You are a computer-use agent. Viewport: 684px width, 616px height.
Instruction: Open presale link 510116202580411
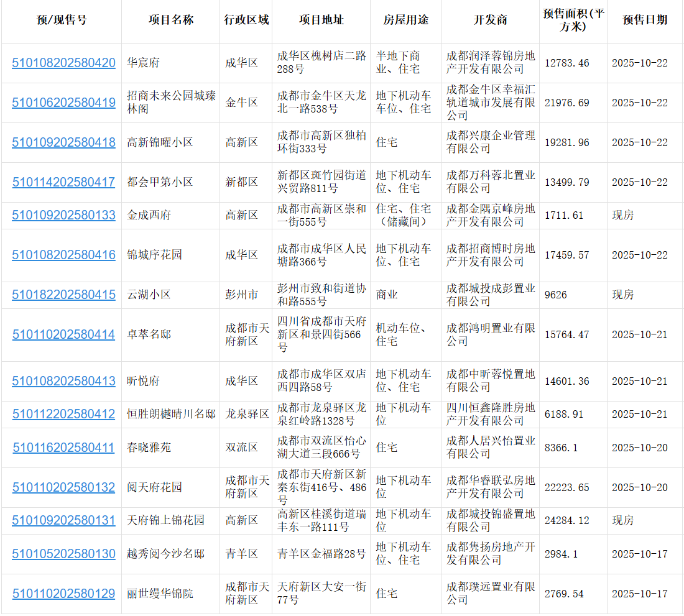[x=63, y=448]
